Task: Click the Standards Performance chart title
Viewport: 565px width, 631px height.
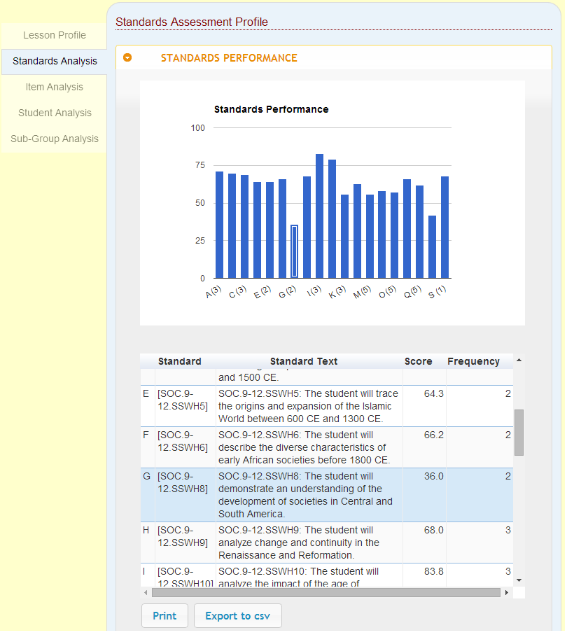Action: click(271, 109)
